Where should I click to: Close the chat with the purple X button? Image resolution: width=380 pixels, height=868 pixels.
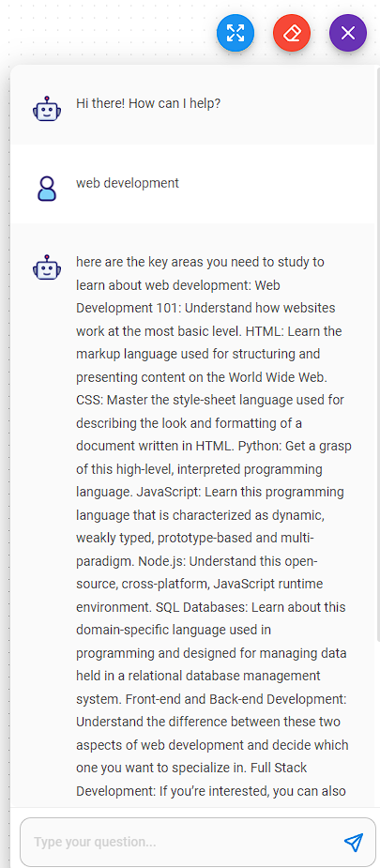[348, 33]
